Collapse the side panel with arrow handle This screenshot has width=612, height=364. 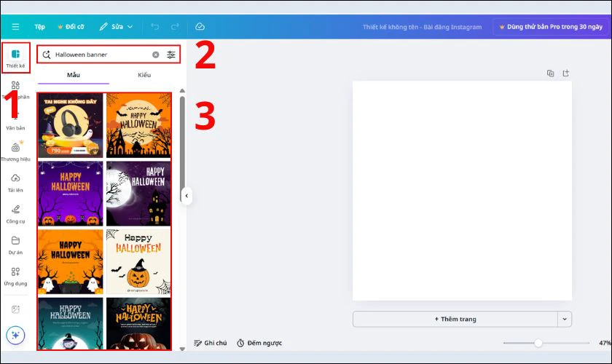pos(187,196)
